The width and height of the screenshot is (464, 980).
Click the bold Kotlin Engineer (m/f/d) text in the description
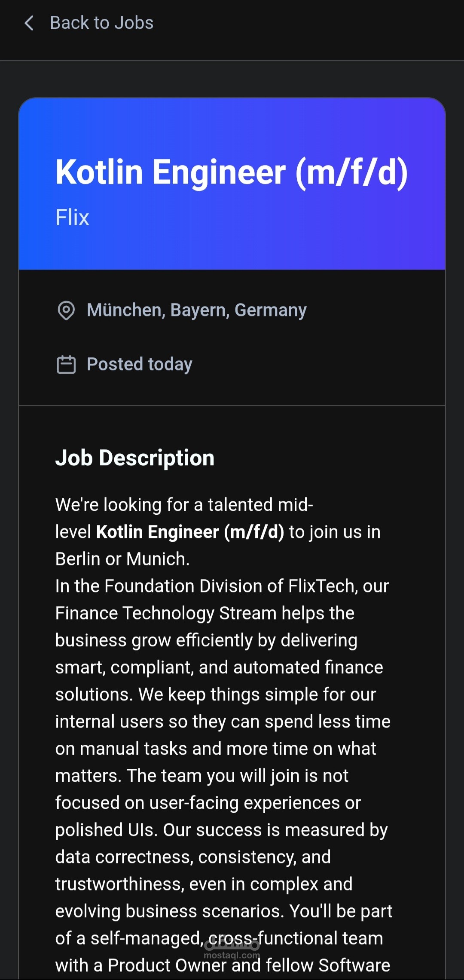tap(190, 532)
